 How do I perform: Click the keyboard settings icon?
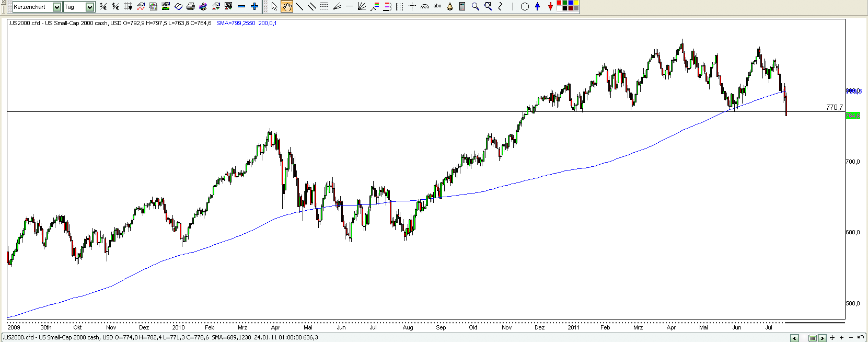228,7
